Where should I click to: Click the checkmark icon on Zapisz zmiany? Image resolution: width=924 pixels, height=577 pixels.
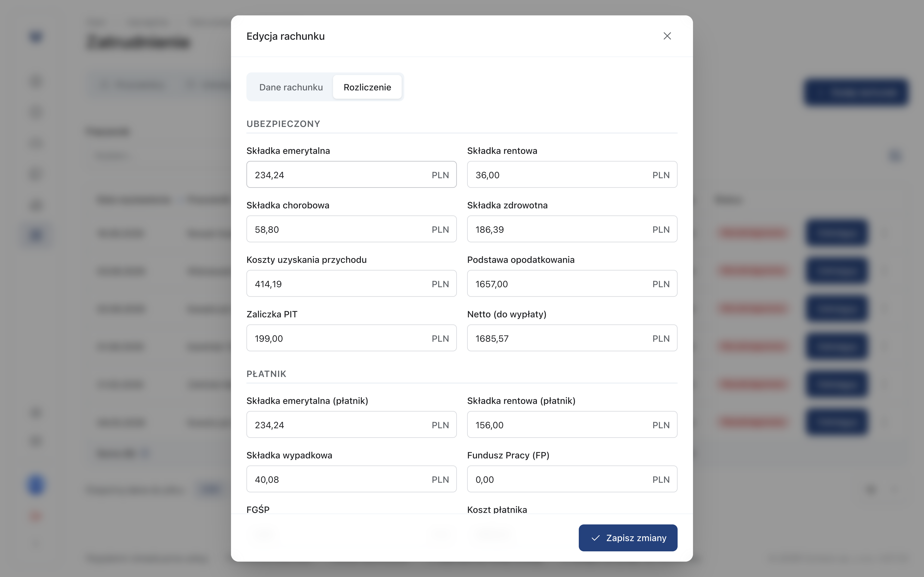tap(595, 538)
